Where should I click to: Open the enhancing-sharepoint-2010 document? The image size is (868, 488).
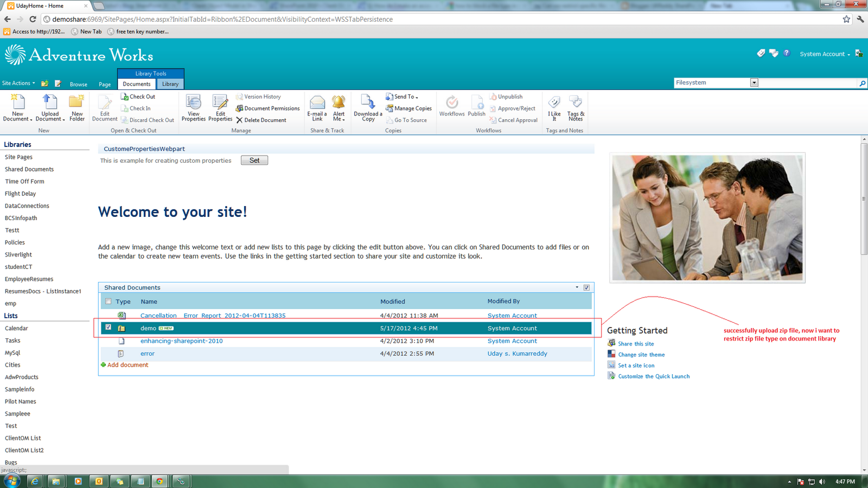(x=182, y=341)
